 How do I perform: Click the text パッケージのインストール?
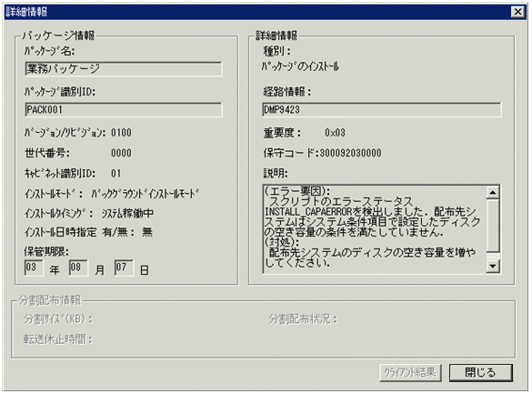[300, 66]
